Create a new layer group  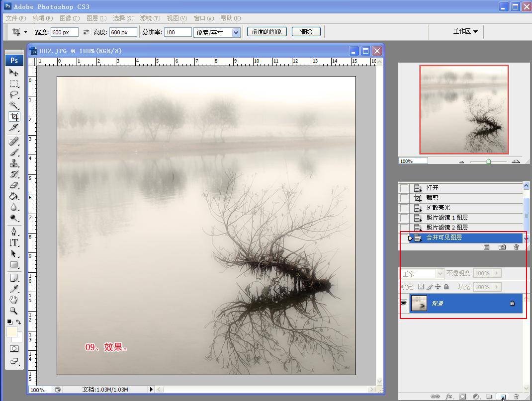click(x=489, y=396)
